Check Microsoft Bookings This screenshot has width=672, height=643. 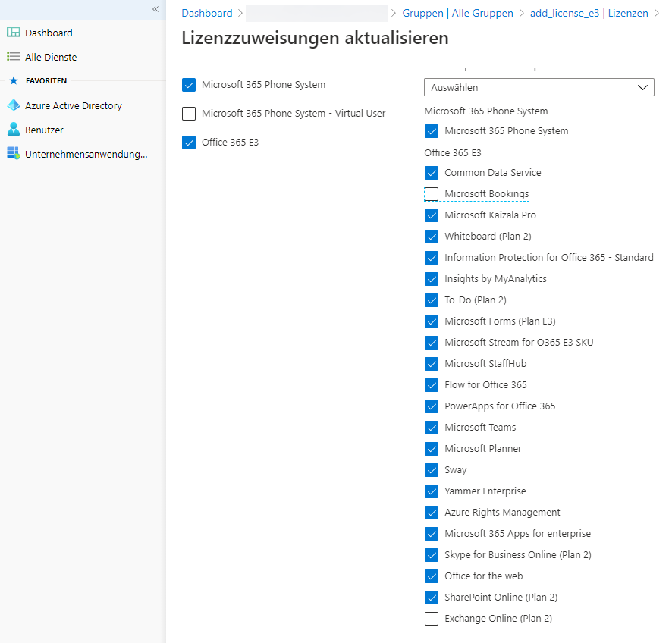coord(432,194)
